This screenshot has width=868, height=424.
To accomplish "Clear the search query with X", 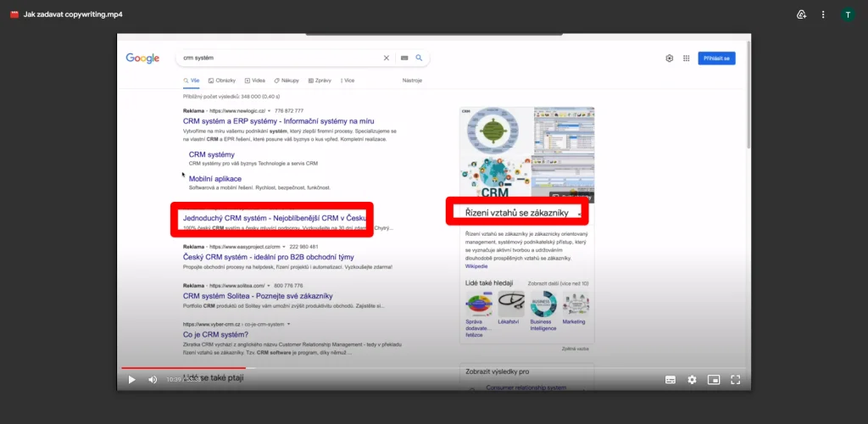I will (x=387, y=59).
